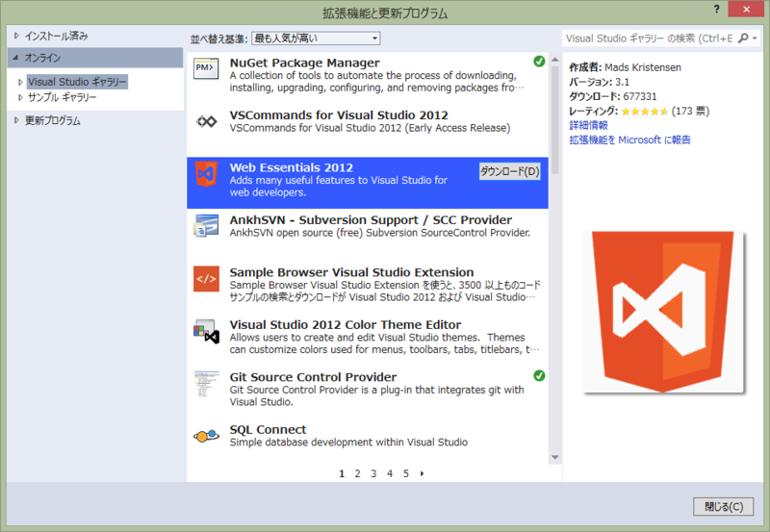Click the large Web Essentials preview image
Screen dimensions: 770x532
(663, 312)
